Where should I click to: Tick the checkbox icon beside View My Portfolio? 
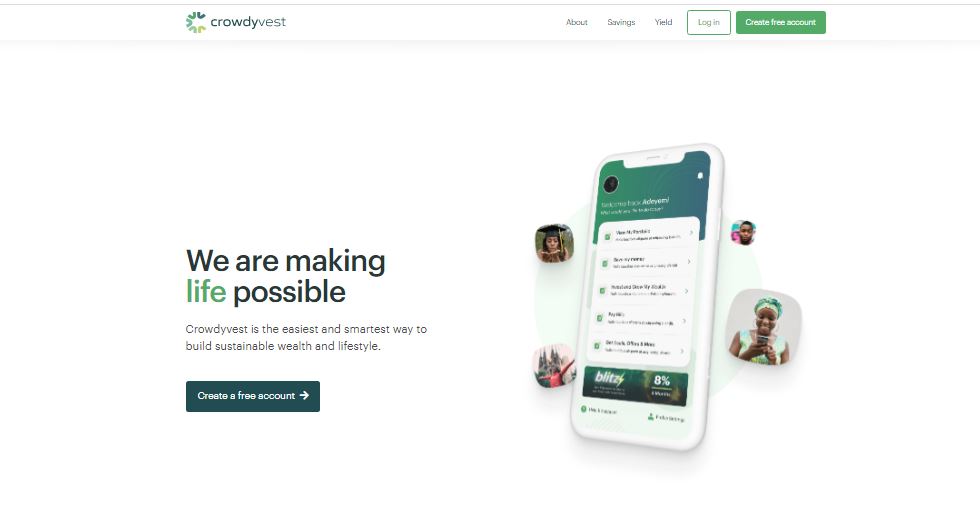[x=607, y=237]
